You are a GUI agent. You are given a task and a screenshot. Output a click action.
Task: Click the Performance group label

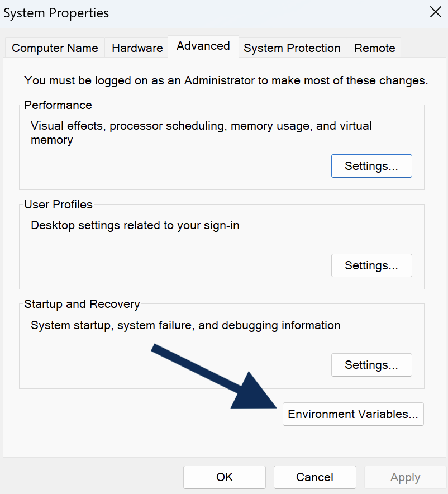click(58, 105)
